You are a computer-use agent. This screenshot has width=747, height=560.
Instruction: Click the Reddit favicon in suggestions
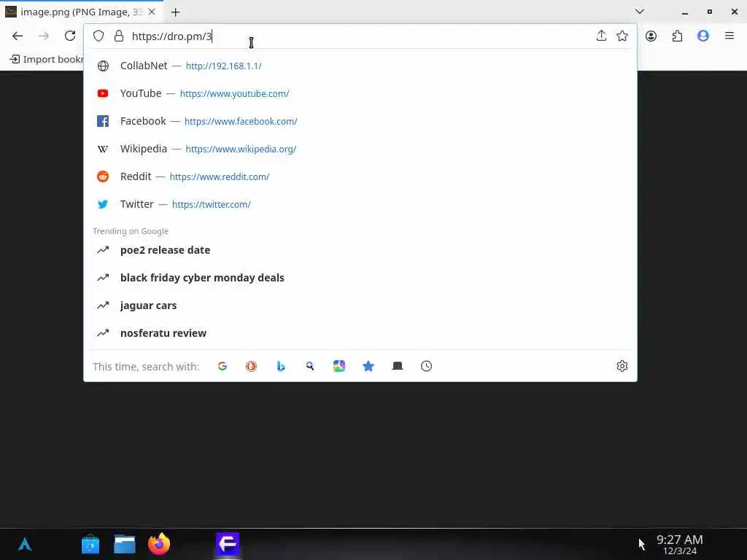[x=103, y=176]
